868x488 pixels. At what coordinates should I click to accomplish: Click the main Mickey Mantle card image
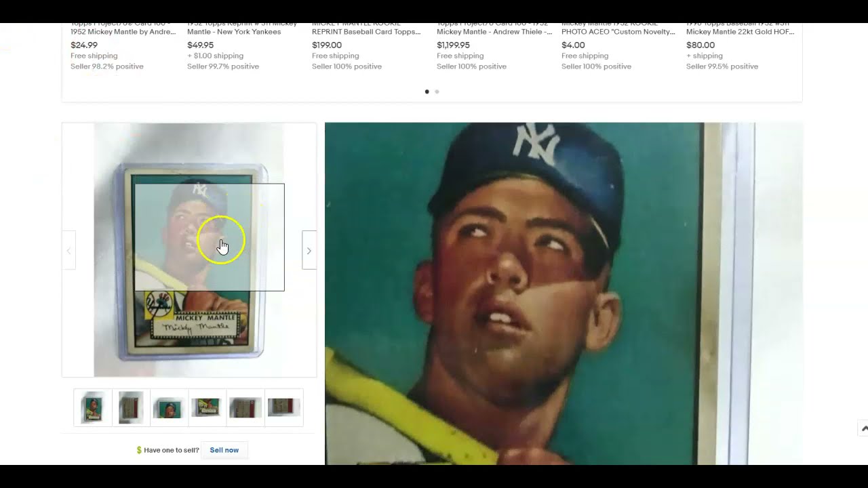(x=189, y=249)
